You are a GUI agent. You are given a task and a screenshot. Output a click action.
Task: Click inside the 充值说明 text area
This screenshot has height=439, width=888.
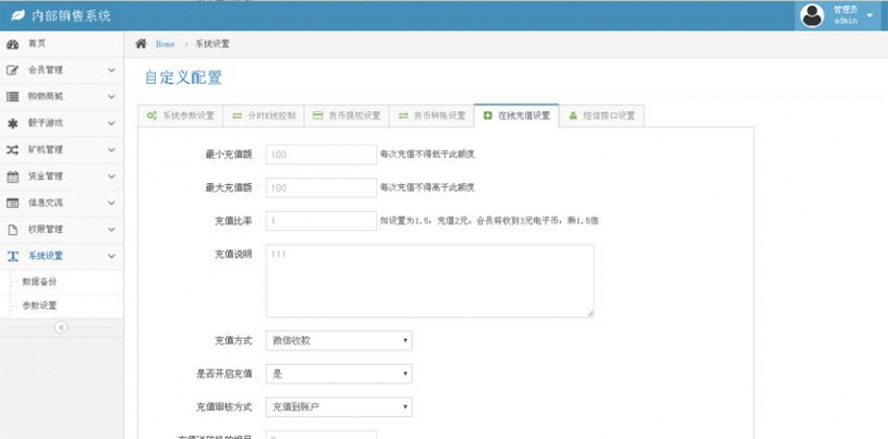(x=430, y=281)
